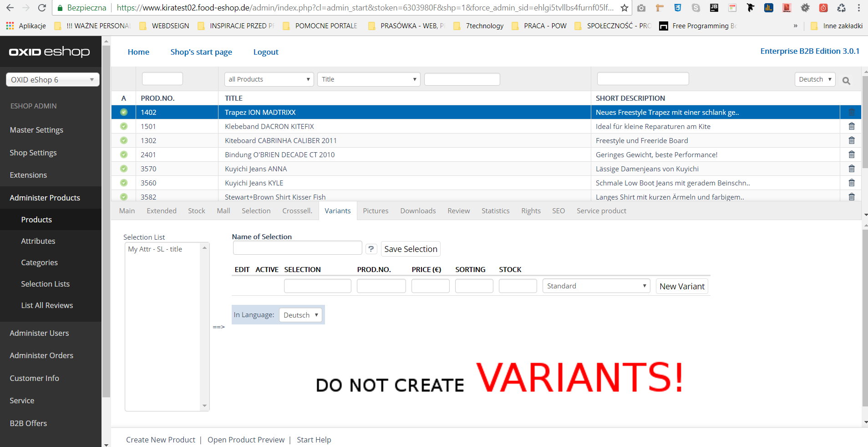Open the Stock tab
The image size is (868, 447).
pos(196,211)
